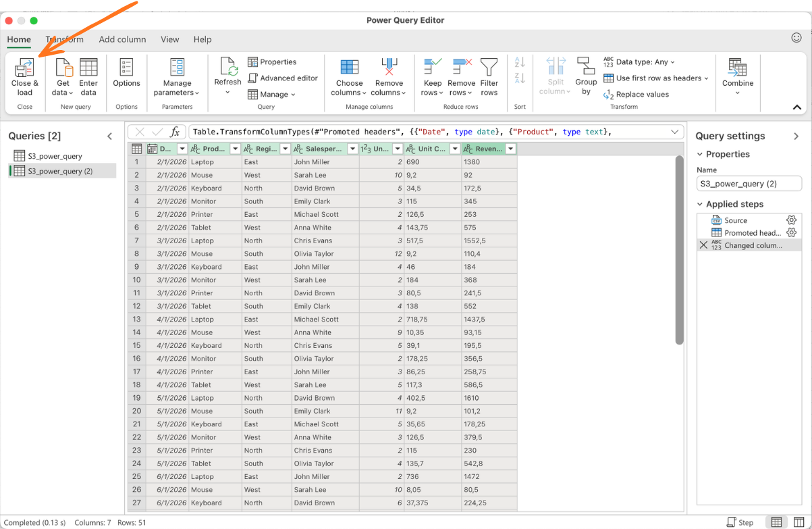812x529 pixels.
Task: Click the Filter rows icon
Action: pos(489,68)
